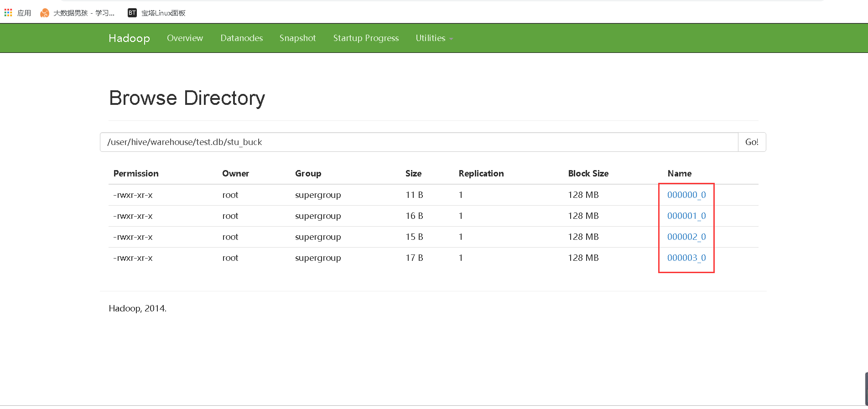Image resolution: width=868 pixels, height=409 pixels.
Task: Switch to the Datanodes page
Action: [241, 38]
